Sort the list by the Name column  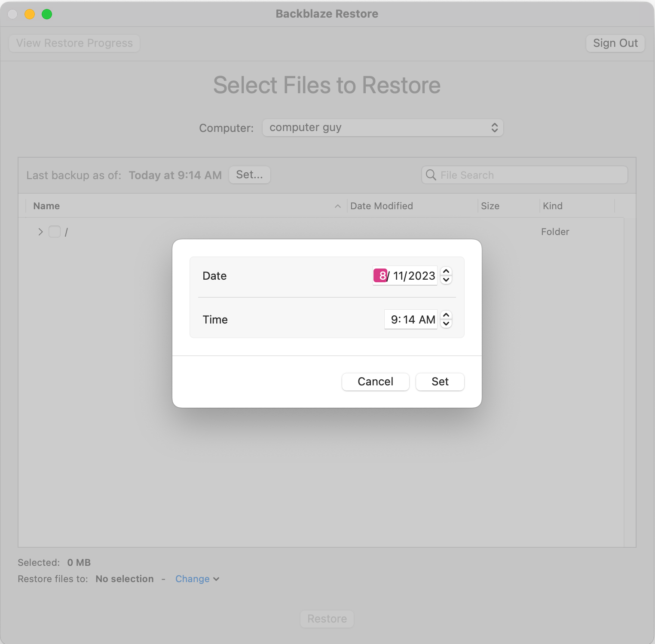point(46,206)
